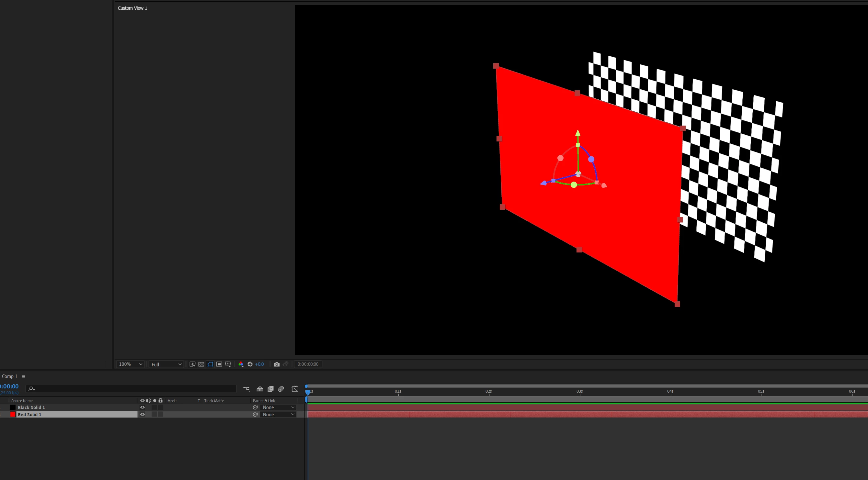Open Black Solid 1 parent None dropdown
868x480 pixels.
[278, 407]
